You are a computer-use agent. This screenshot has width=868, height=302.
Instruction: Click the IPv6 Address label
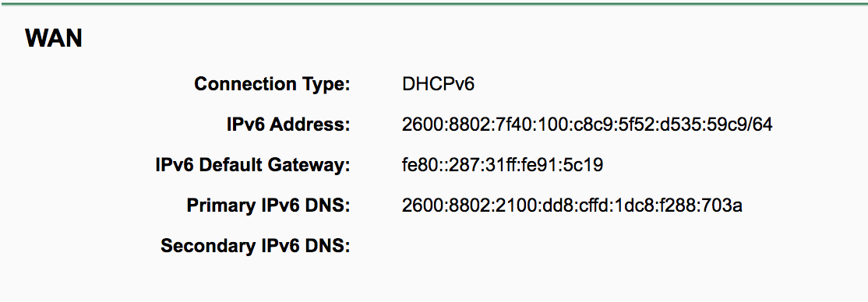coord(288,125)
